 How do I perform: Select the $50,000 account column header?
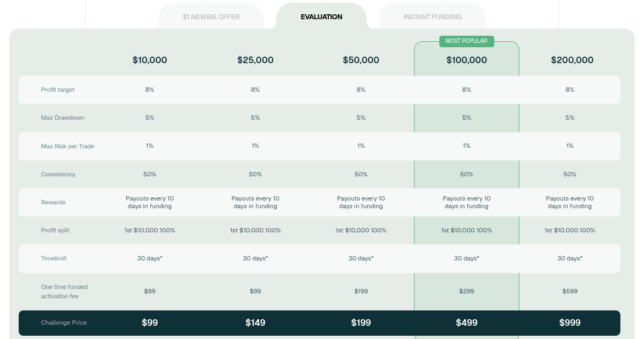click(361, 60)
